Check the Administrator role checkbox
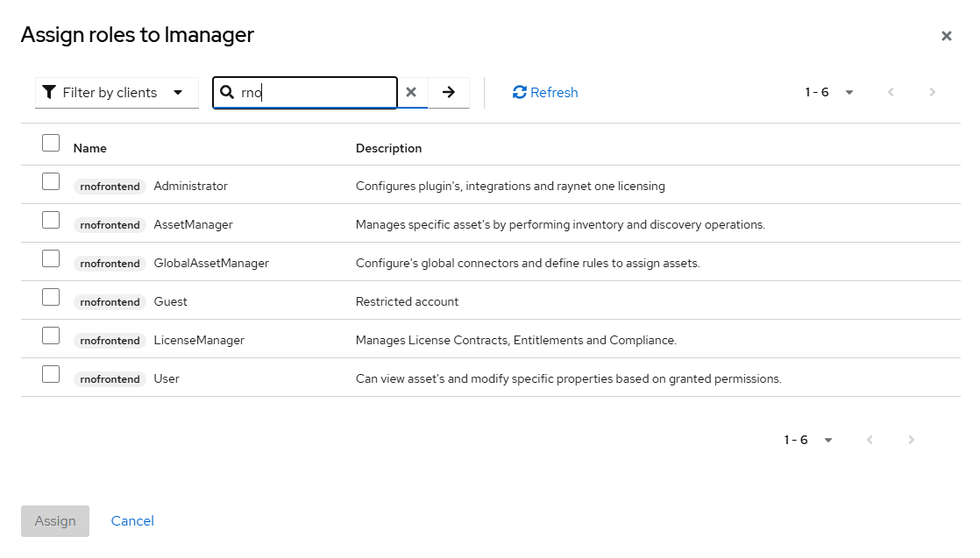This screenshot has width=980, height=558. click(x=51, y=182)
